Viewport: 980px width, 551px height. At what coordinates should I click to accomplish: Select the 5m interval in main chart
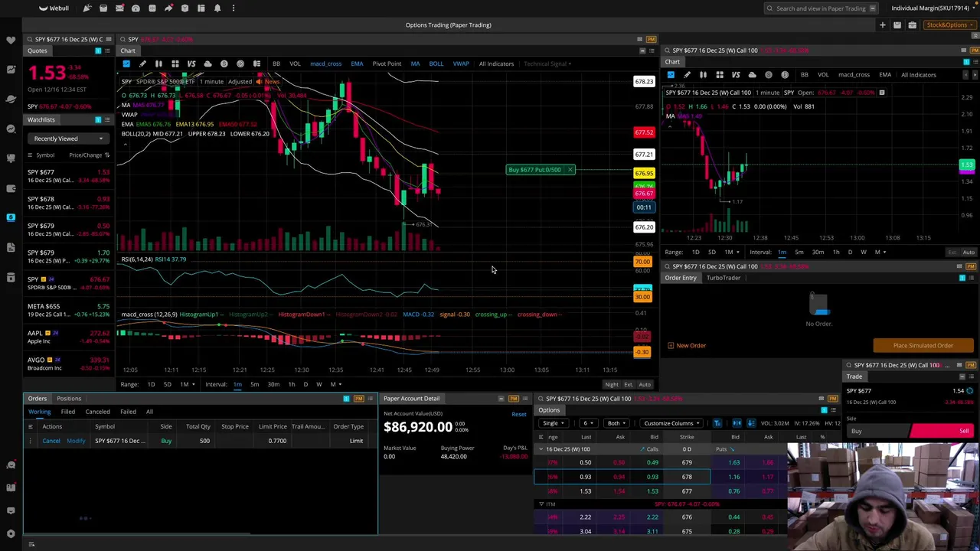coord(255,384)
